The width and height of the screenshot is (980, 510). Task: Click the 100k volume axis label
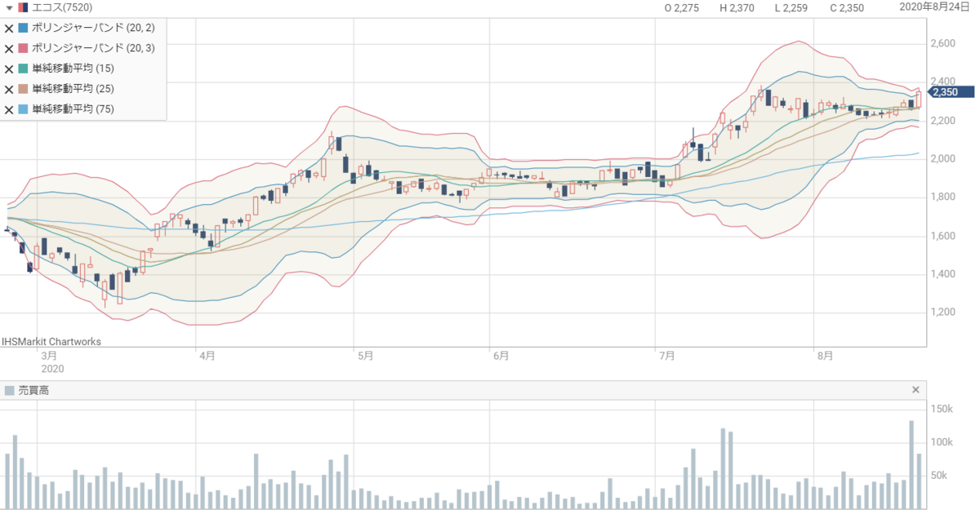942,441
